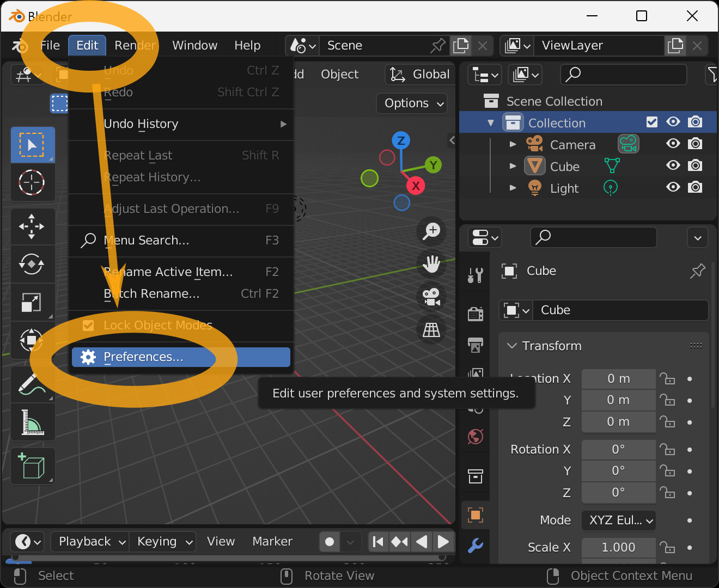This screenshot has height=588, width=719.
Task: Open the Modifiers wrench tab
Action: pyautogui.click(x=476, y=545)
